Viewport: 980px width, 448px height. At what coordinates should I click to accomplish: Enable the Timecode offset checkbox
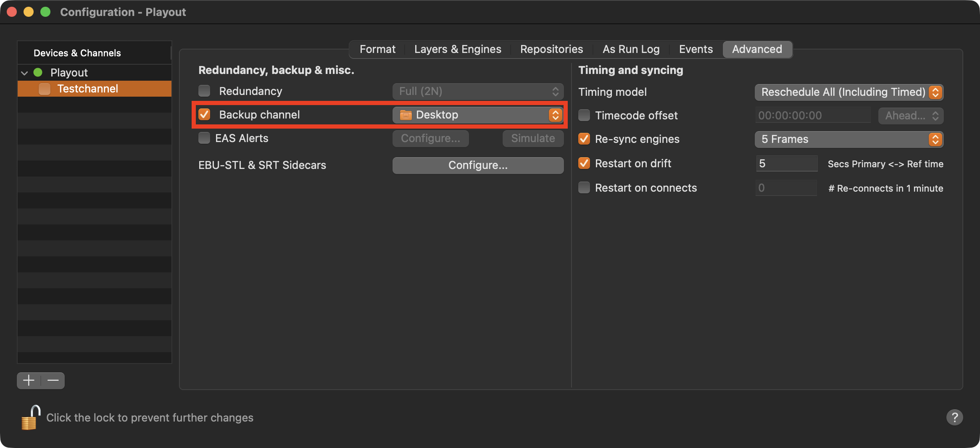pos(584,115)
